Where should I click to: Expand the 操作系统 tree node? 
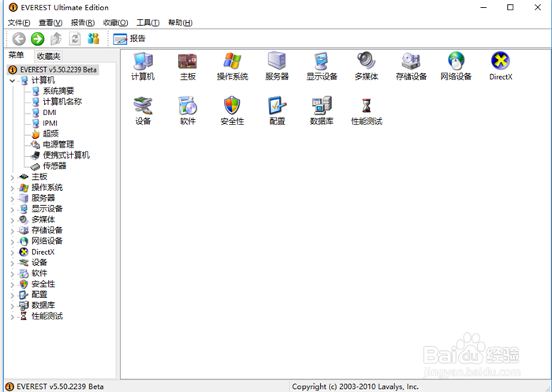pos(13,188)
